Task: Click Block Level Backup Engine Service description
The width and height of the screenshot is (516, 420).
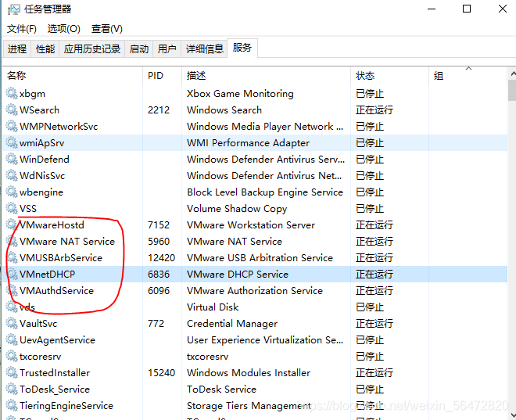Action: pyautogui.click(x=265, y=192)
